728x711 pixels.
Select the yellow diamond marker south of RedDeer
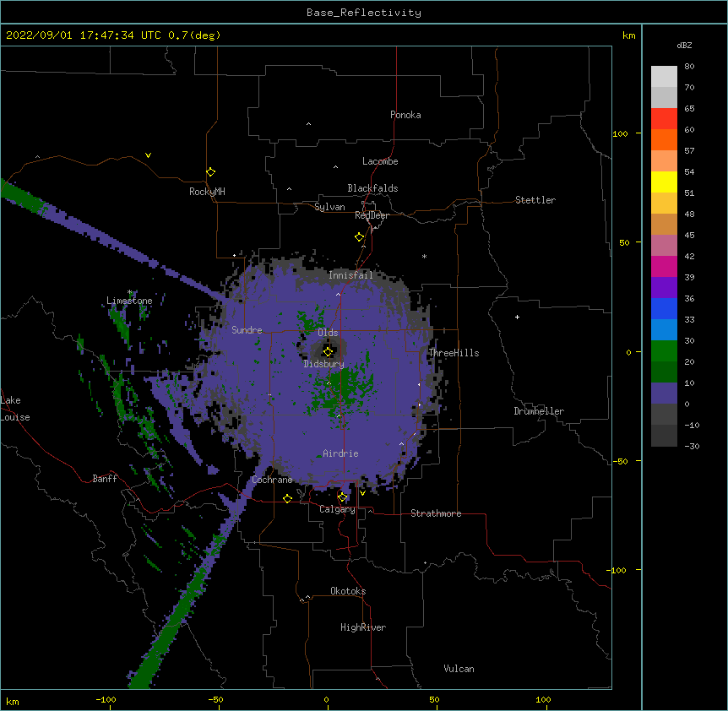[x=360, y=237]
